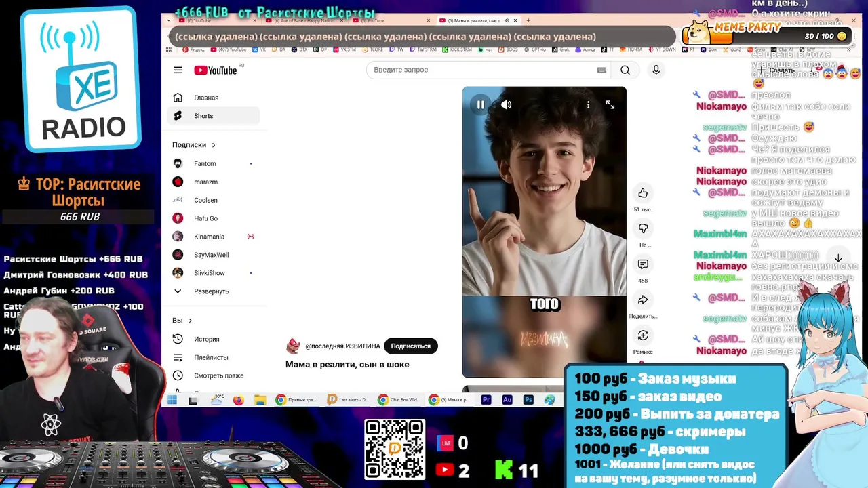
Task: Expand the Вы section chevron
Action: [190, 321]
